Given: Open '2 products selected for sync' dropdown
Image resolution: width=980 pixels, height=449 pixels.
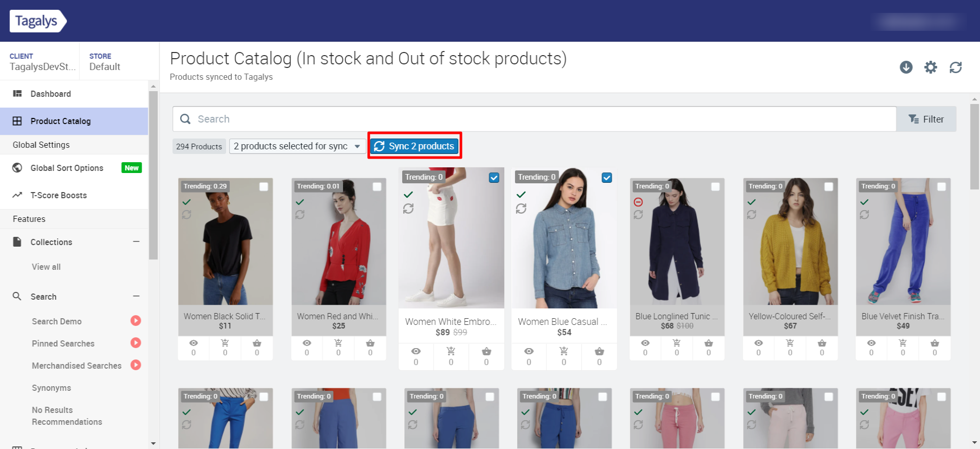Looking at the screenshot, I should [x=297, y=146].
